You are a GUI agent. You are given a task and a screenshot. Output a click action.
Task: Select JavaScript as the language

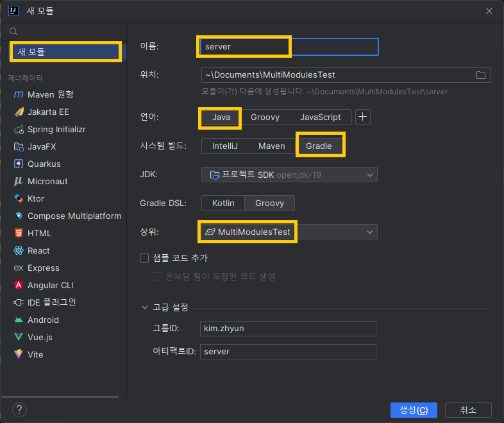pos(320,117)
